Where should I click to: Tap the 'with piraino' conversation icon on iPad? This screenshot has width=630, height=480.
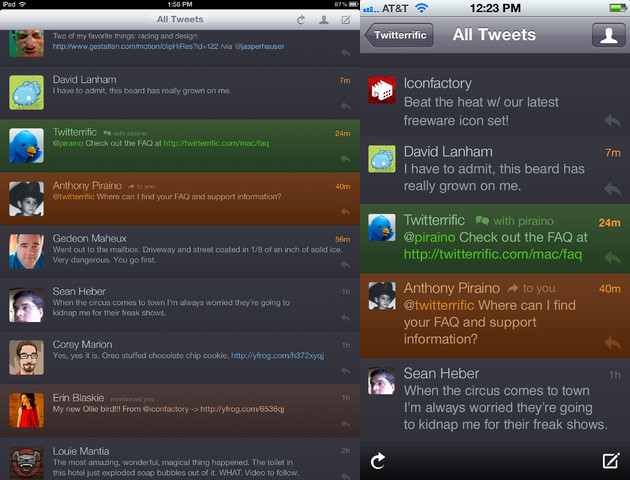pos(107,133)
